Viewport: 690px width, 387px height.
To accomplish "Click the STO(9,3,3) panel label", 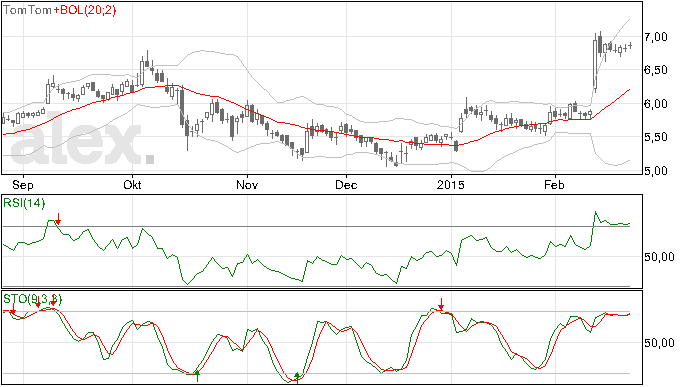I will tap(33, 299).
